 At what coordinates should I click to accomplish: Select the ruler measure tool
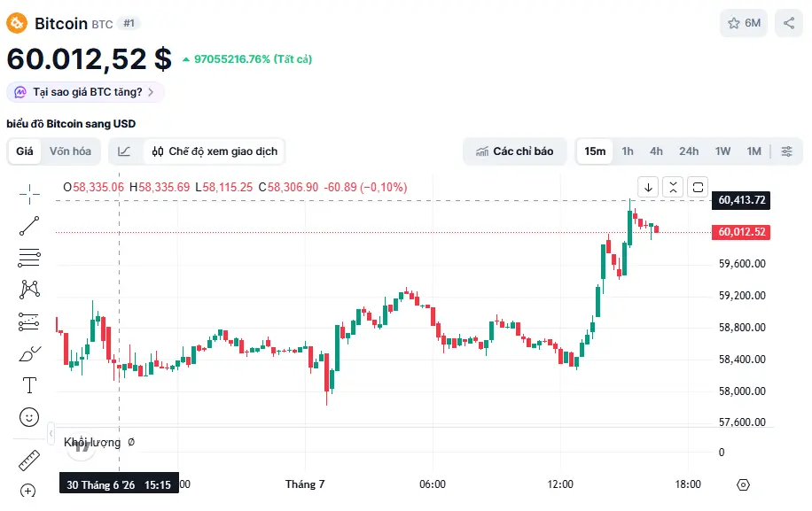pyautogui.click(x=29, y=461)
